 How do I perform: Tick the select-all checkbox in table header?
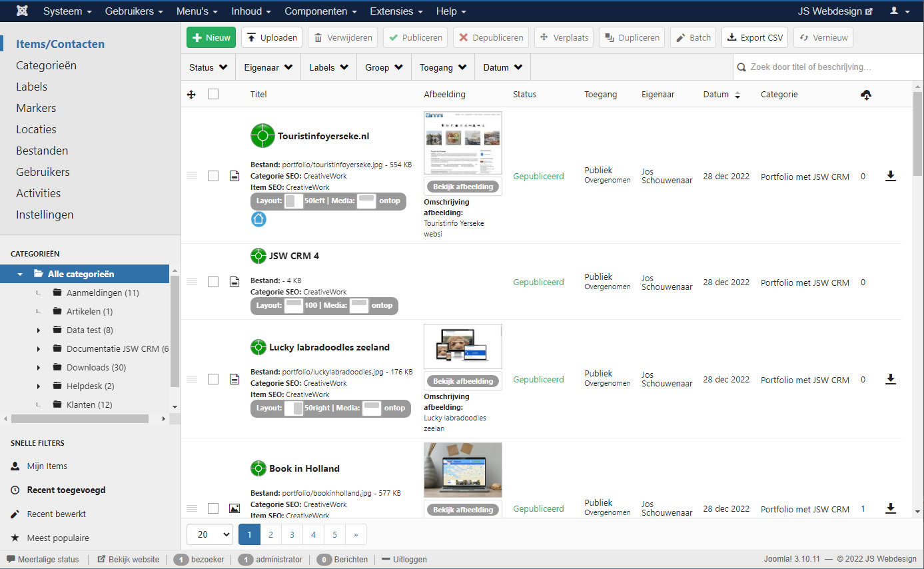pyautogui.click(x=213, y=94)
